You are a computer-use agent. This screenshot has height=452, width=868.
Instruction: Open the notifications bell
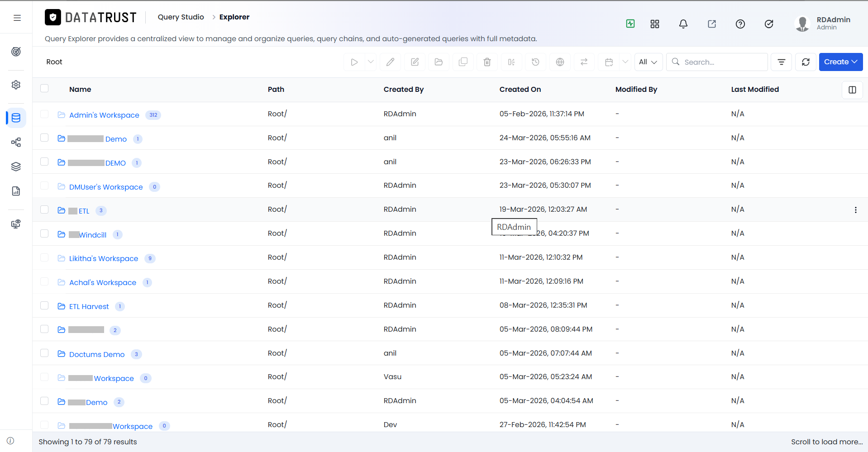pos(683,24)
